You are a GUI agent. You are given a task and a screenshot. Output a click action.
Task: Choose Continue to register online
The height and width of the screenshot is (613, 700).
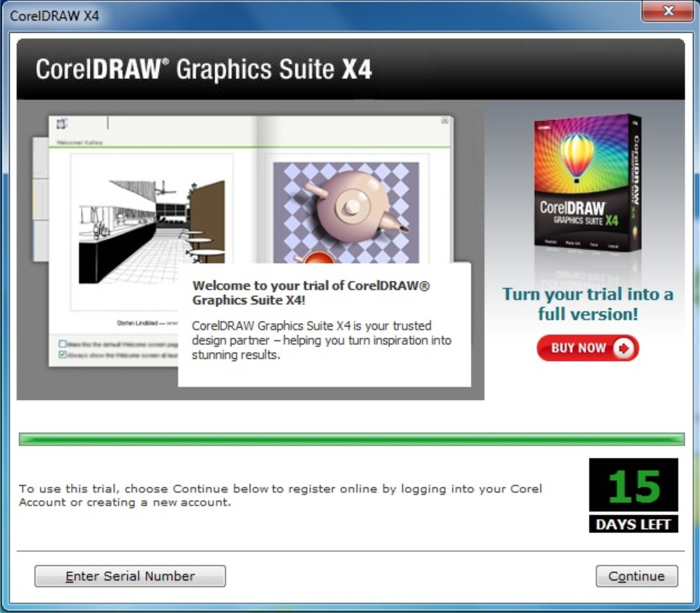click(637, 576)
